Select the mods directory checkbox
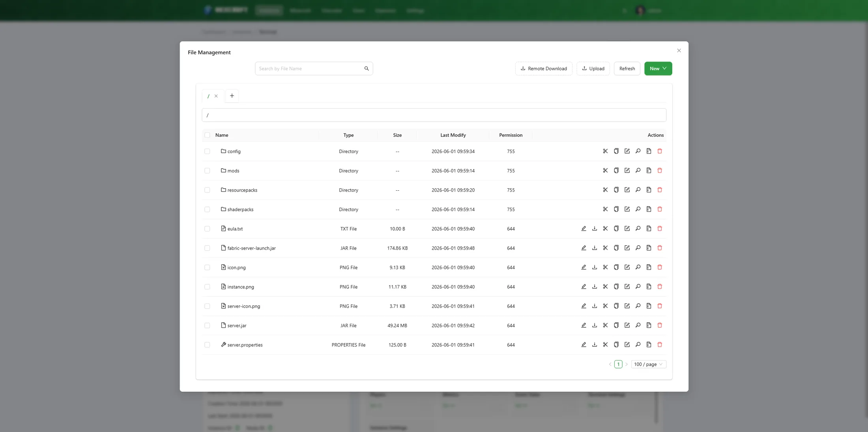The width and height of the screenshot is (868, 432). pyautogui.click(x=207, y=171)
